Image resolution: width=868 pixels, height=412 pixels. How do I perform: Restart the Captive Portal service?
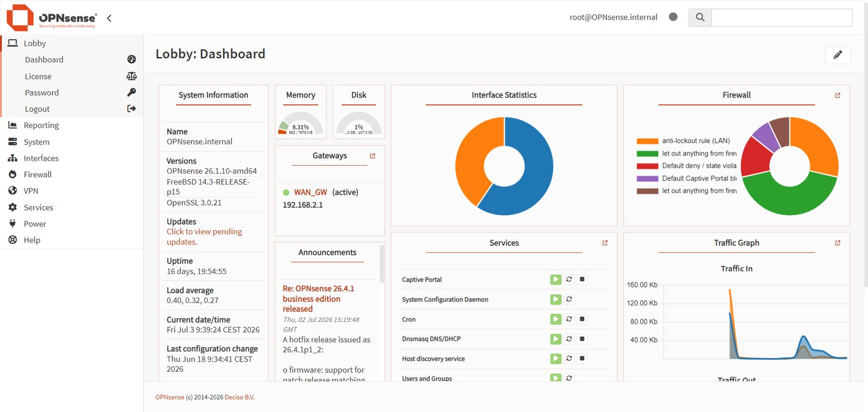[x=569, y=280]
